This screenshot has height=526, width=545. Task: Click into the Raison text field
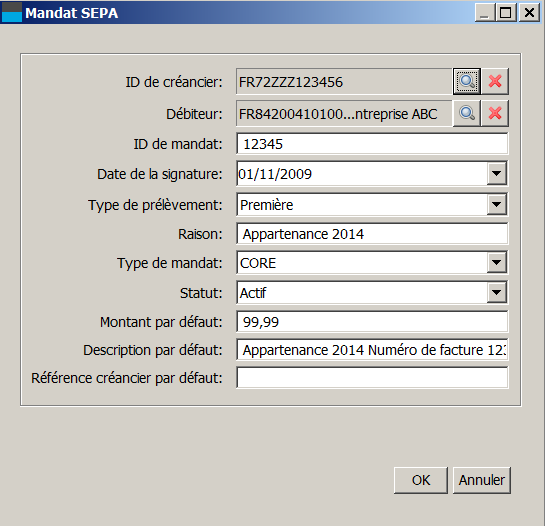(372, 234)
